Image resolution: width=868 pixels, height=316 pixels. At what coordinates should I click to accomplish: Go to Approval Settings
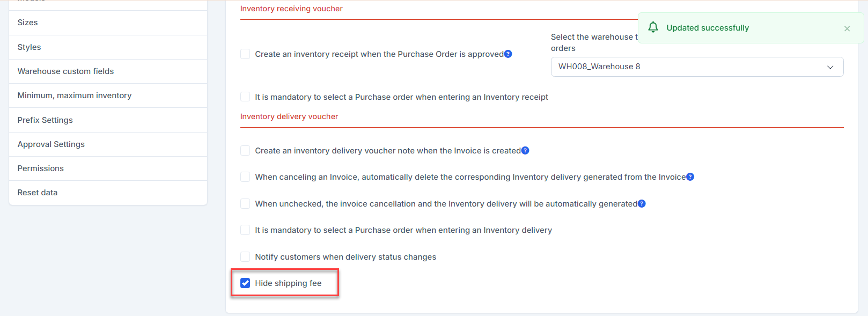coord(51,144)
